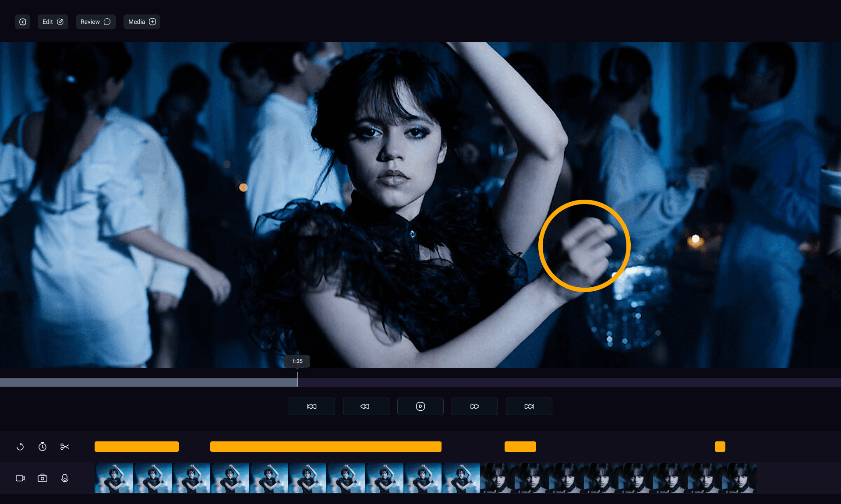Take a snapshot with camera icon
841x504 pixels.
[42, 478]
